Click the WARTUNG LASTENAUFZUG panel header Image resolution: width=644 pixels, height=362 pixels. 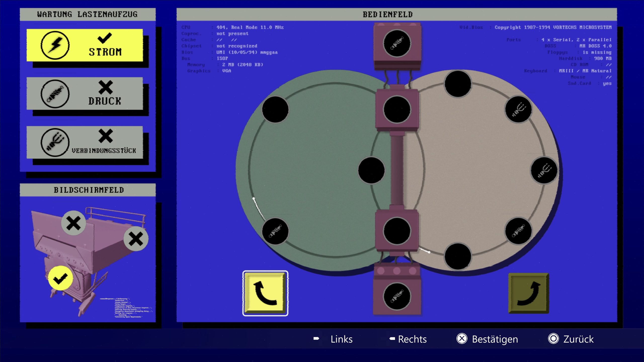(x=88, y=14)
